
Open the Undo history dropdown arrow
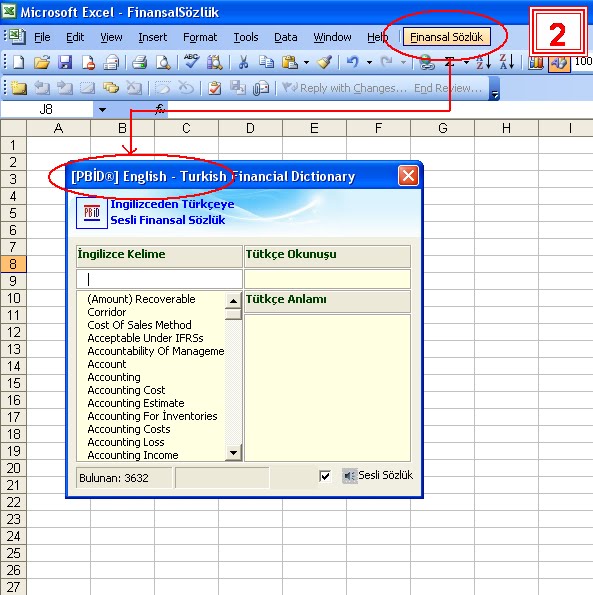tap(369, 62)
